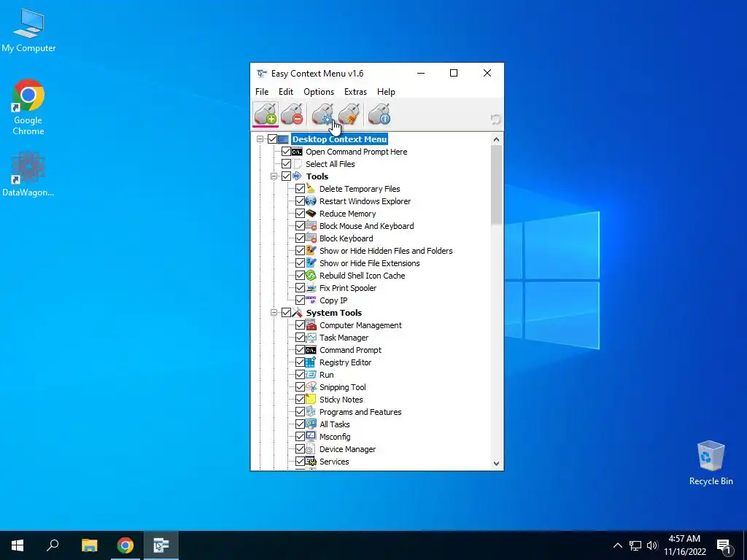Click the Copy IP icon
Screen dimensions: 747x560
click(311, 300)
